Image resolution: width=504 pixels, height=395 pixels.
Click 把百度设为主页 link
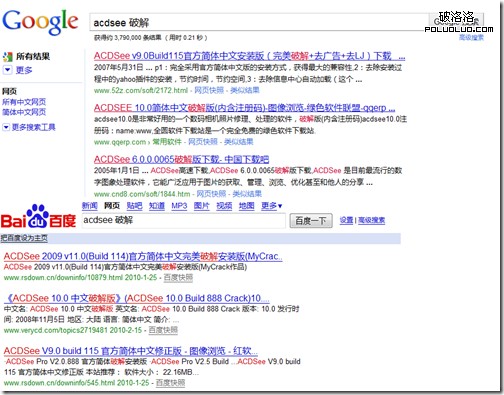click(24, 238)
